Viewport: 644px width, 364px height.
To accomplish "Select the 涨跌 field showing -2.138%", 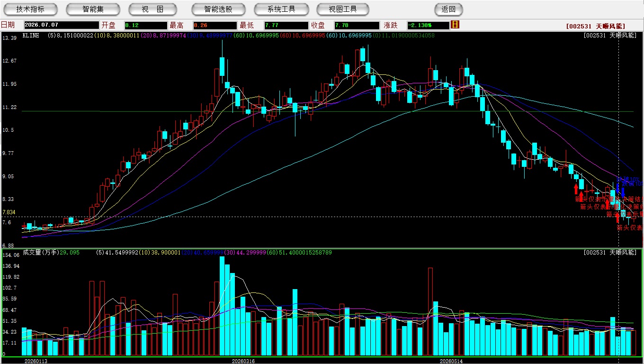I will 428,25.
